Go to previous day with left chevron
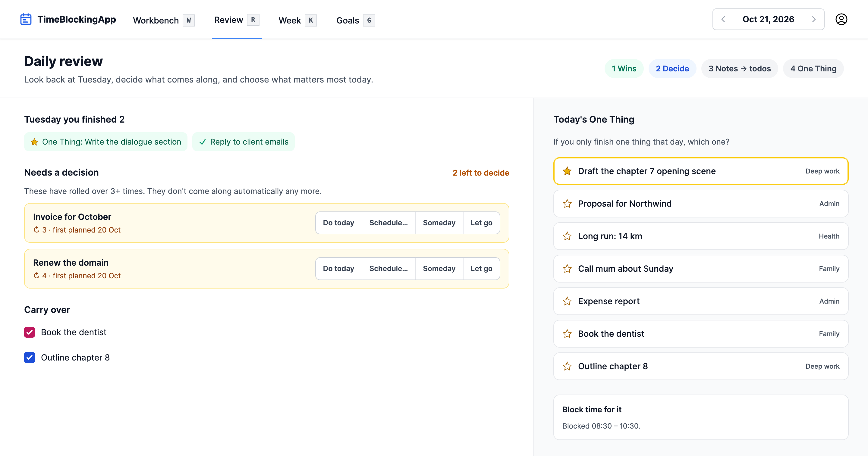The width and height of the screenshot is (868, 456). click(723, 19)
